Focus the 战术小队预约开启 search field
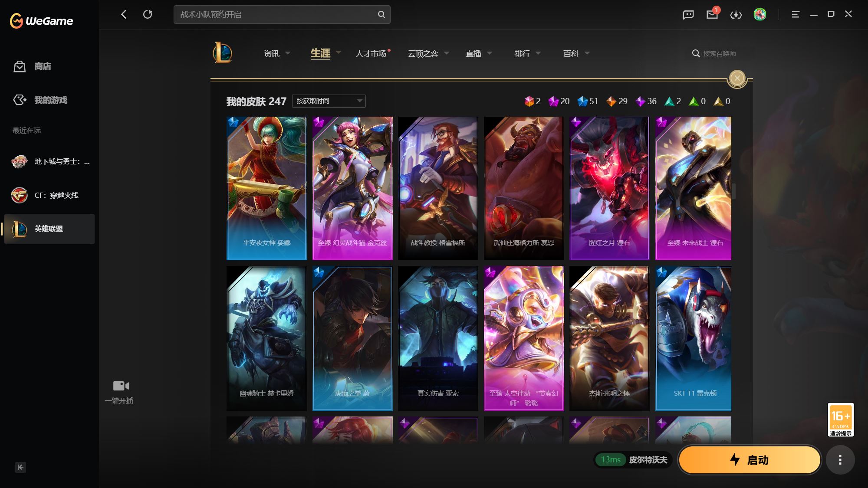The image size is (868, 488). (x=282, y=14)
